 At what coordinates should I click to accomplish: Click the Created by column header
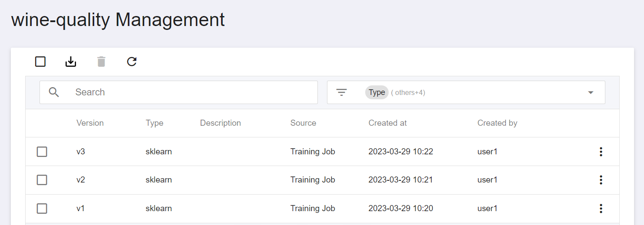coord(497,123)
